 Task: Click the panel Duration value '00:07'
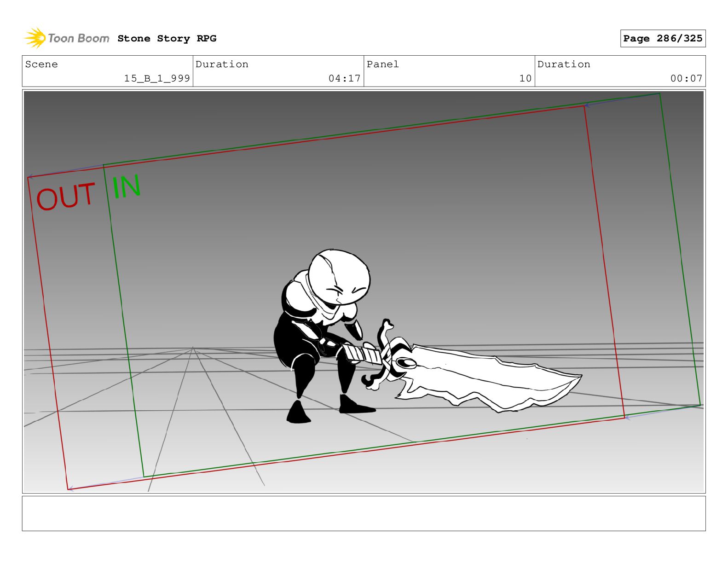pyautogui.click(x=686, y=78)
